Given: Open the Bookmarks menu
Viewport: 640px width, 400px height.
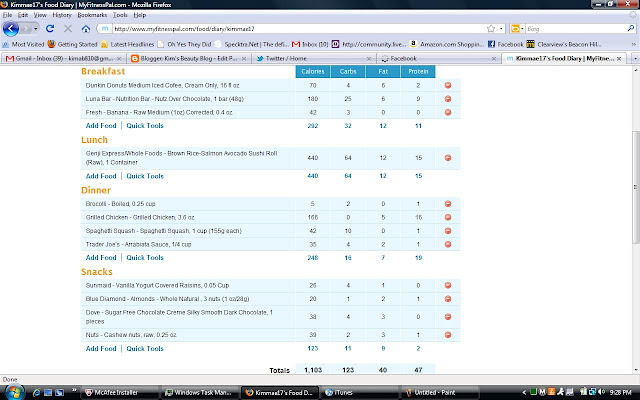Looking at the screenshot, I should pyautogui.click(x=92, y=15).
